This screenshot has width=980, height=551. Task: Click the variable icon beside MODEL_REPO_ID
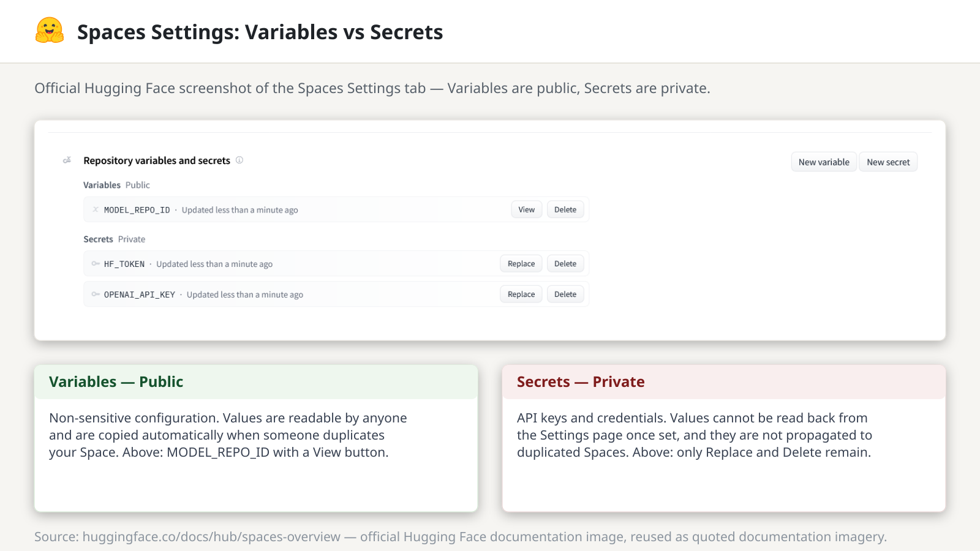point(96,209)
